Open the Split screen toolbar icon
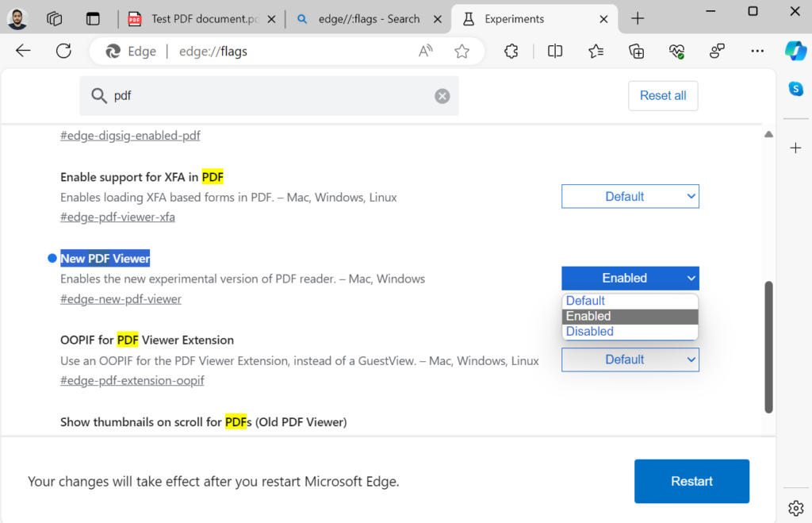The height and width of the screenshot is (523, 812). pos(554,51)
